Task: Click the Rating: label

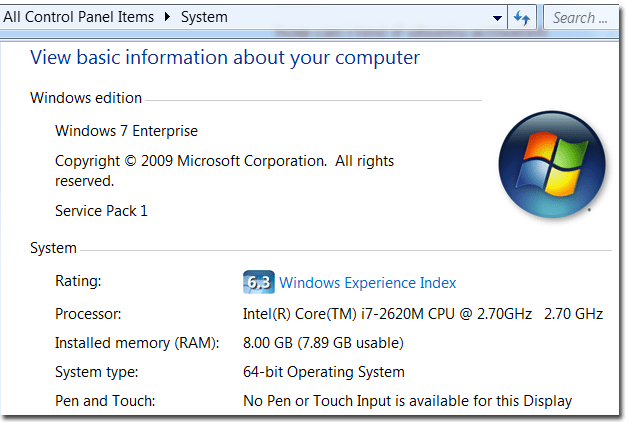Action: point(78,281)
